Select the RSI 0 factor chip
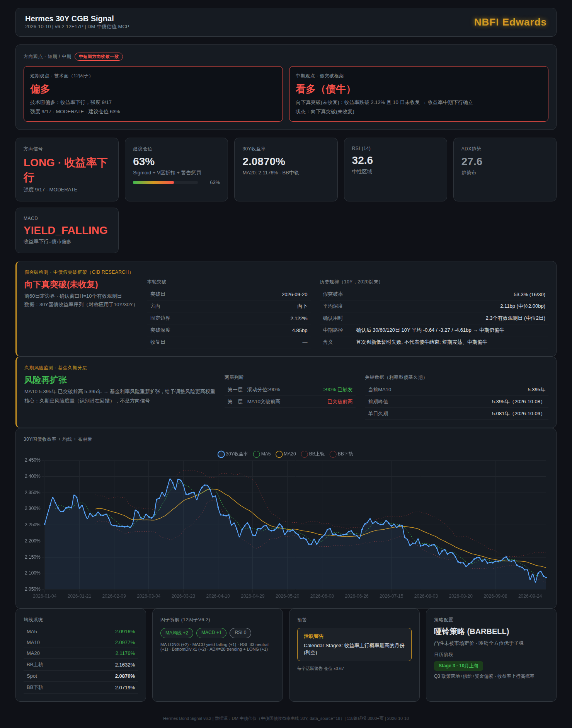This screenshot has height=728, width=572. pyautogui.click(x=240, y=633)
